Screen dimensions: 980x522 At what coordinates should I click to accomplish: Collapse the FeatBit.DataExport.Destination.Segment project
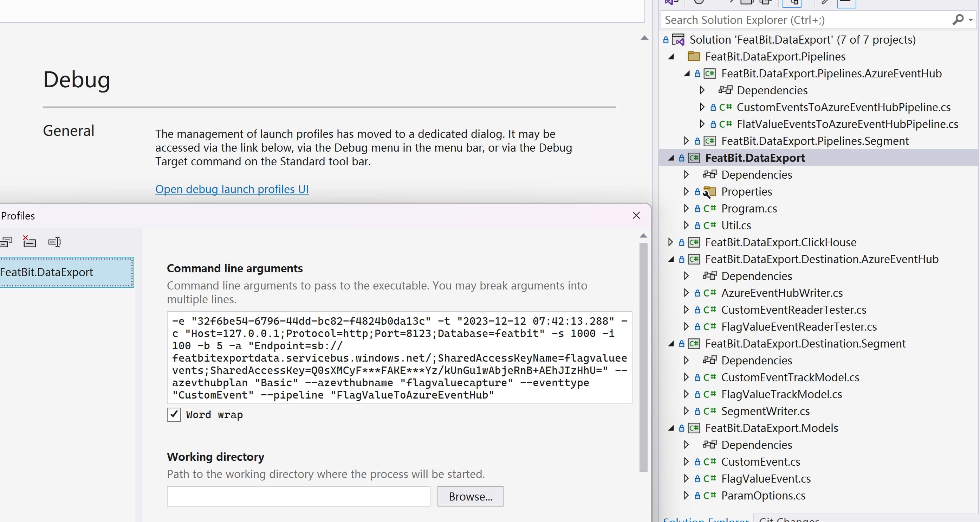pos(671,344)
